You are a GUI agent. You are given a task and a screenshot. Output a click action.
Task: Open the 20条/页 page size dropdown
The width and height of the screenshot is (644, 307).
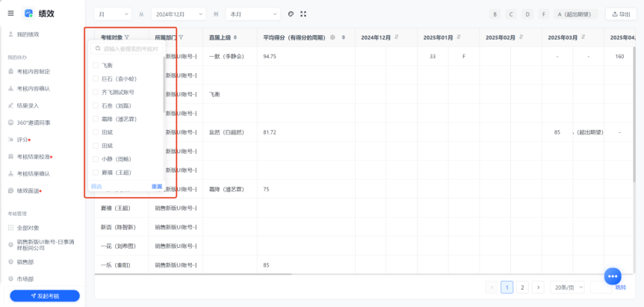[567, 288]
